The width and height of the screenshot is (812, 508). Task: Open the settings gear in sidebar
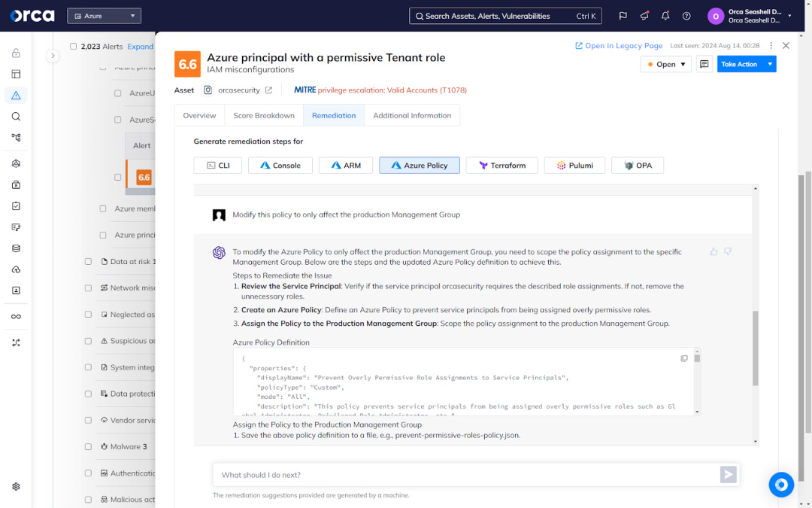pyautogui.click(x=16, y=487)
